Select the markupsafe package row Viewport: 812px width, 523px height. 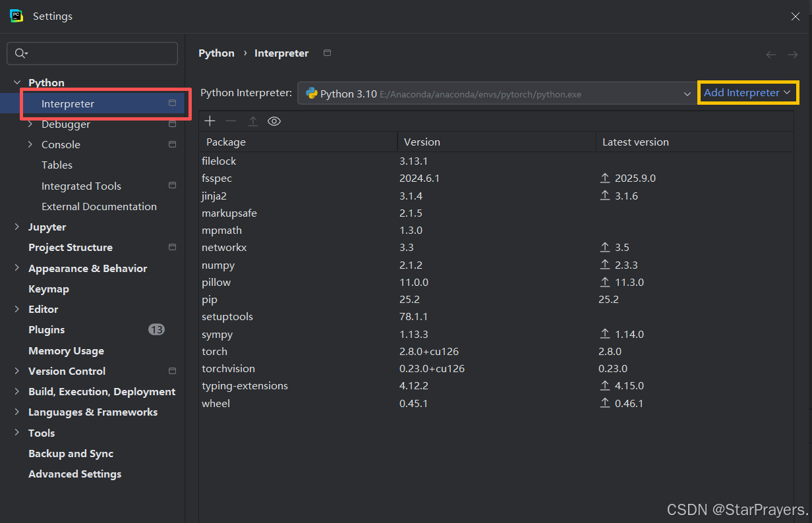496,213
